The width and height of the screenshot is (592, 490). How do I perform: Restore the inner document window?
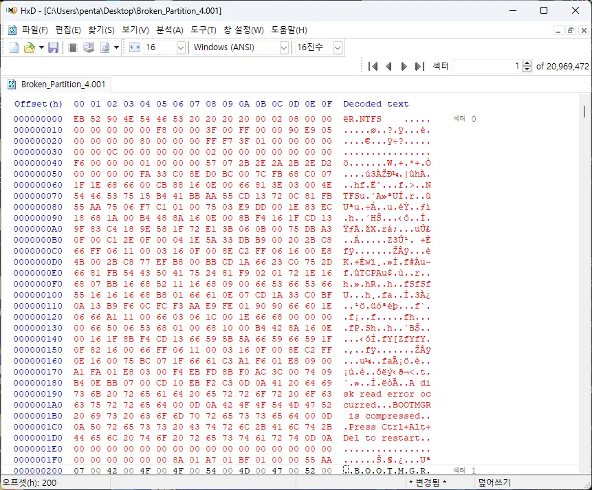point(571,31)
